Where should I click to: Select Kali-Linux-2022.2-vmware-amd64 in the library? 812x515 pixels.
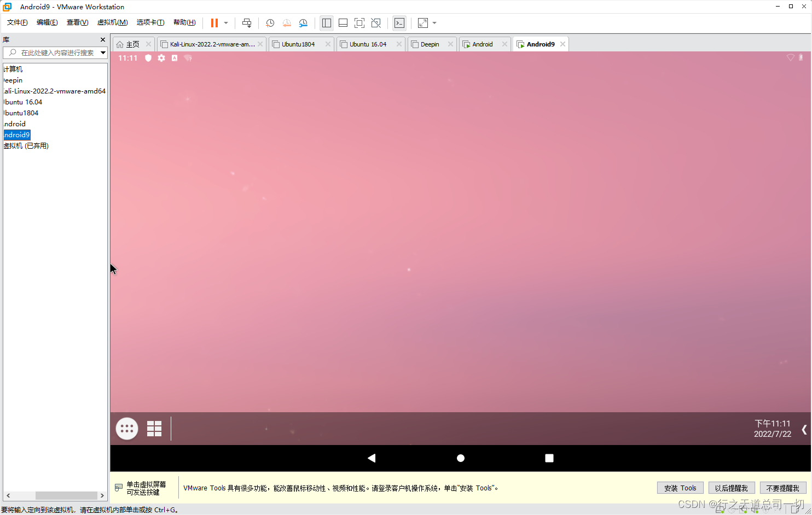tap(55, 91)
